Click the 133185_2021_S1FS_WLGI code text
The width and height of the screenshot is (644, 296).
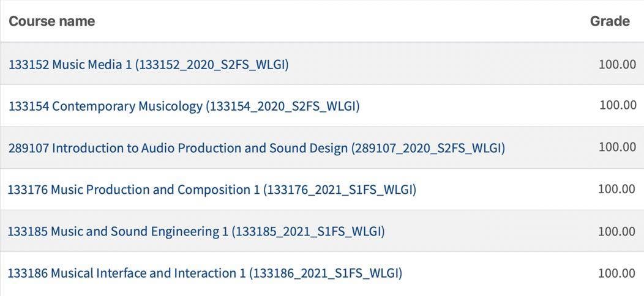pos(308,232)
